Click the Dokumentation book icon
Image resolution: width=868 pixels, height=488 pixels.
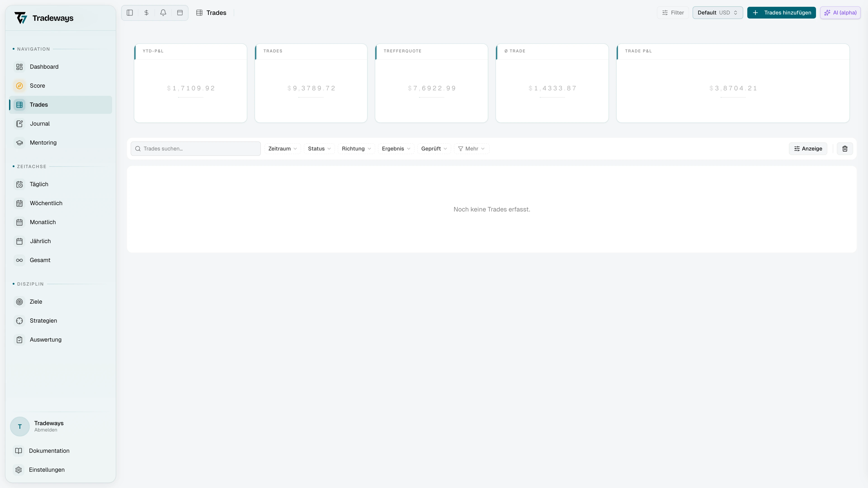pyautogui.click(x=19, y=451)
